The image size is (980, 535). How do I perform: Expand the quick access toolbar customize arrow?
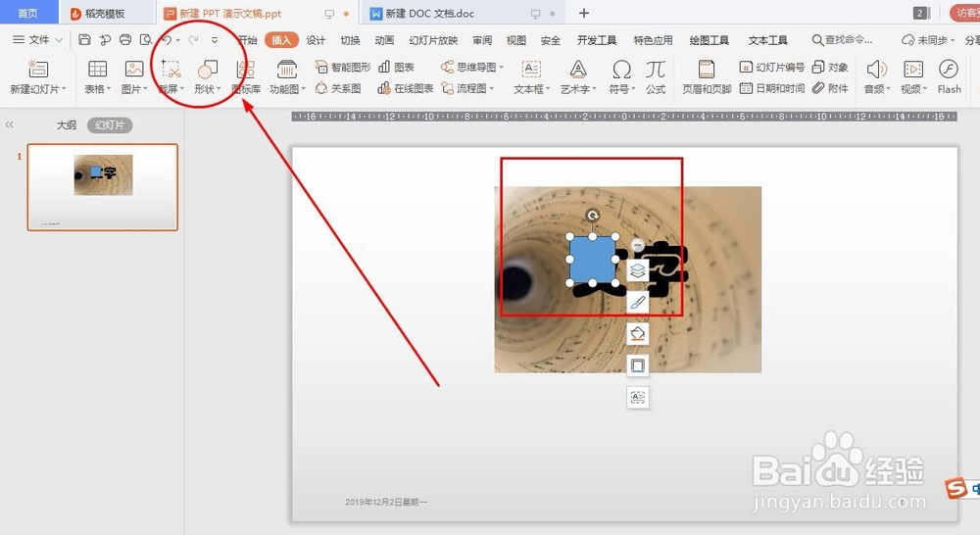(x=215, y=40)
